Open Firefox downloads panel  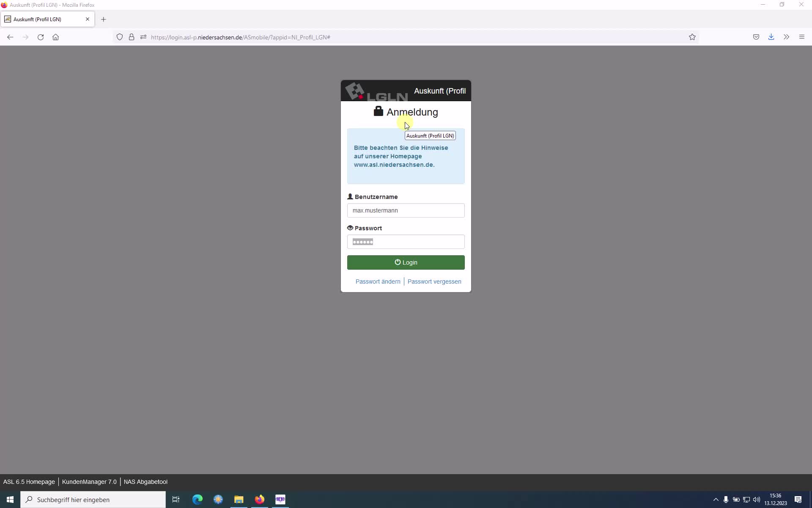pyautogui.click(x=771, y=37)
